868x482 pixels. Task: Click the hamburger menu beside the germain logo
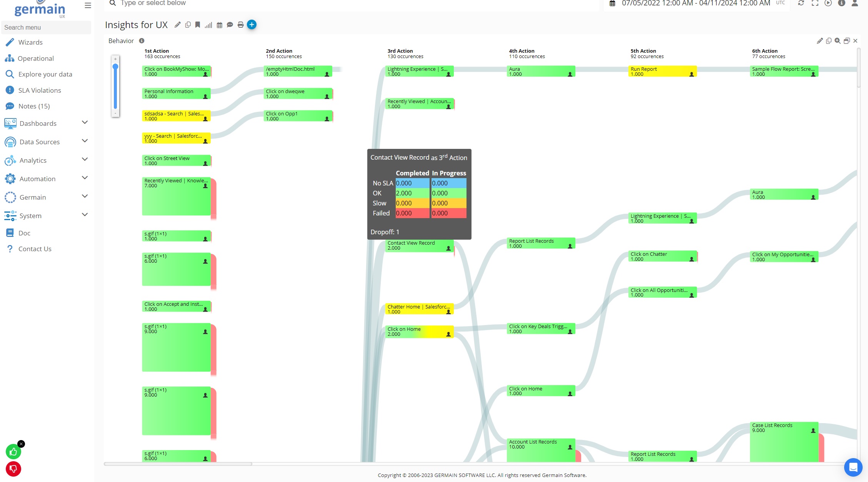[88, 5]
